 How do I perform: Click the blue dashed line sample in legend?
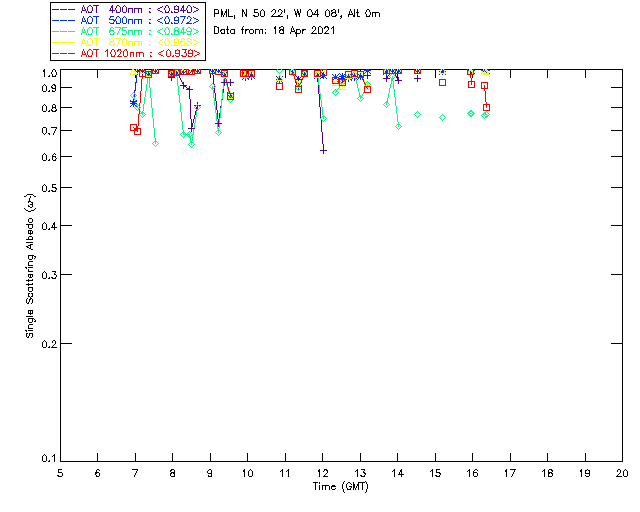click(x=64, y=20)
